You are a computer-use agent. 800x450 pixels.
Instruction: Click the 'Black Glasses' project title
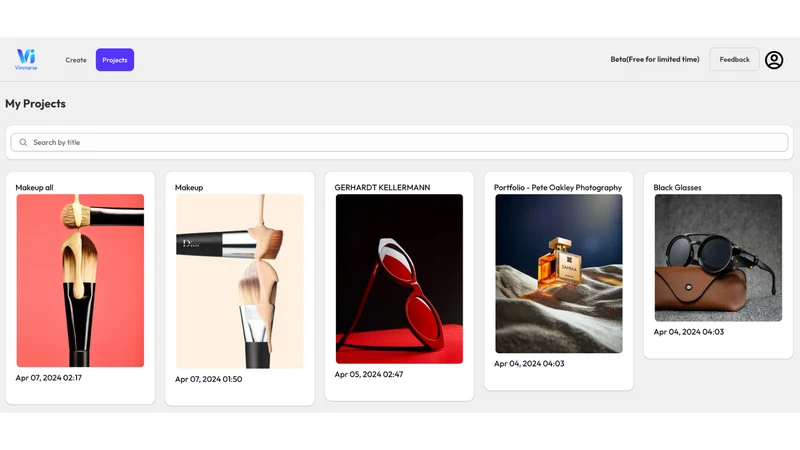(x=677, y=187)
